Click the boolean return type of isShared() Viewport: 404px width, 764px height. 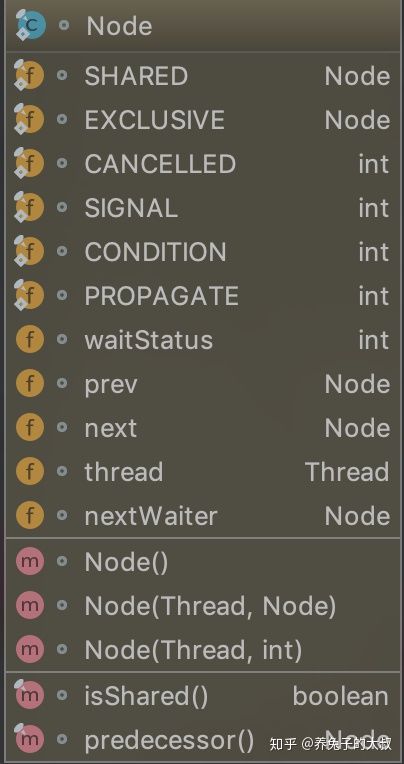pyautogui.click(x=341, y=696)
